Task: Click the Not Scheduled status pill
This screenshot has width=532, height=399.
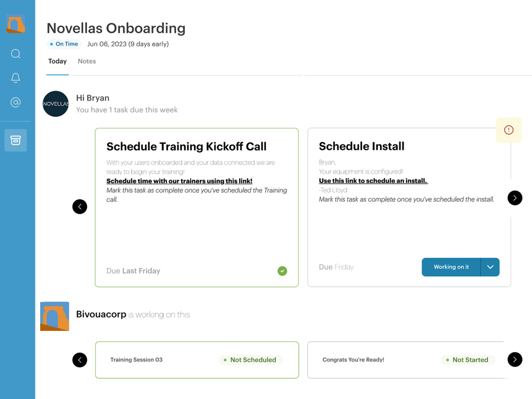Action: [251, 360]
